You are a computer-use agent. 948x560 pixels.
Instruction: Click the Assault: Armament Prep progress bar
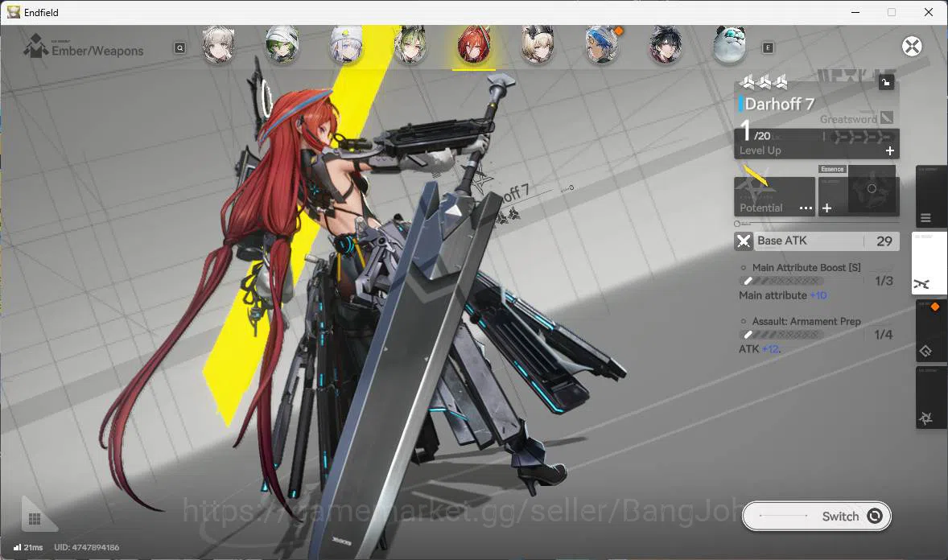click(x=781, y=335)
